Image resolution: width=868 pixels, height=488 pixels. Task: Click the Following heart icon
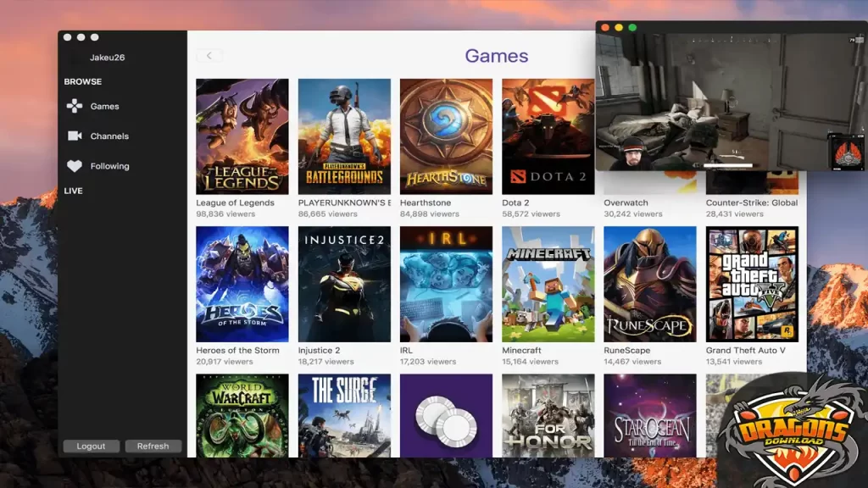coord(75,166)
